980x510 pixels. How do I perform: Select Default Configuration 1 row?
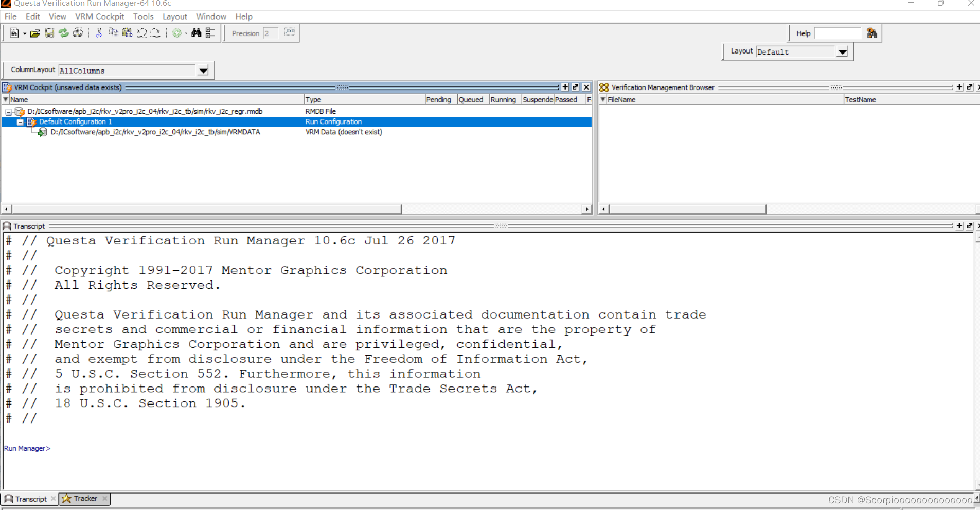[296, 121]
